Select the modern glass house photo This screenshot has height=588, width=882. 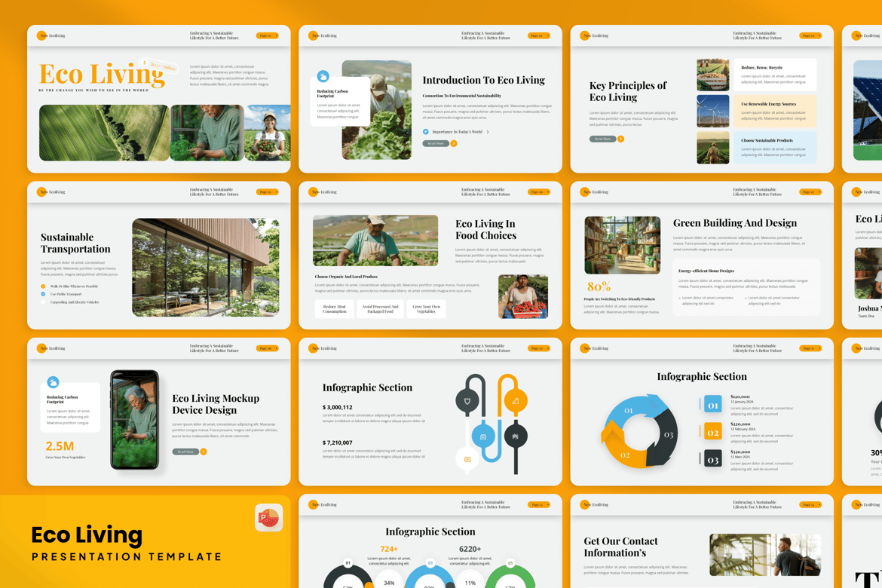pyautogui.click(x=206, y=268)
